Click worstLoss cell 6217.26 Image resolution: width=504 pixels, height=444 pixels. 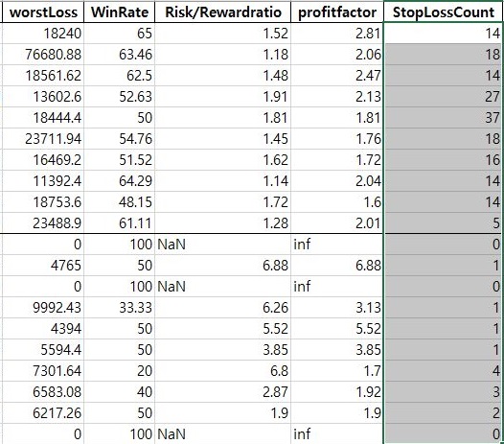point(43,412)
